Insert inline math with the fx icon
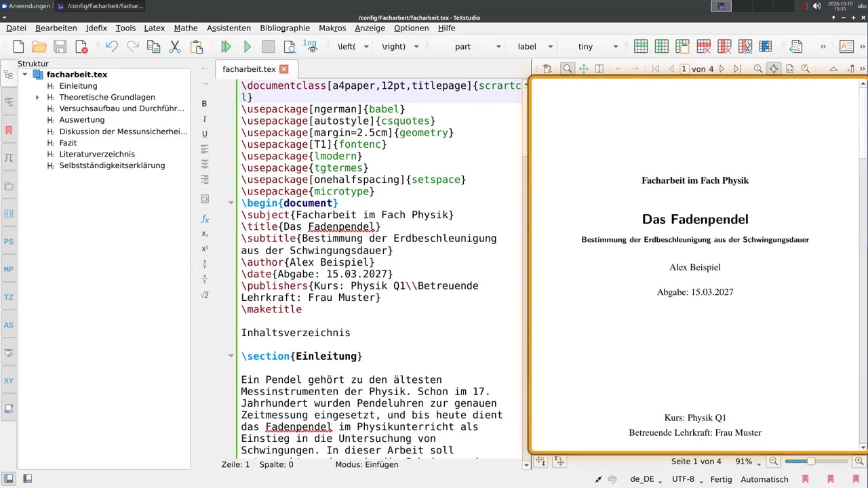Screen dimensions: 868x488 (205, 219)
